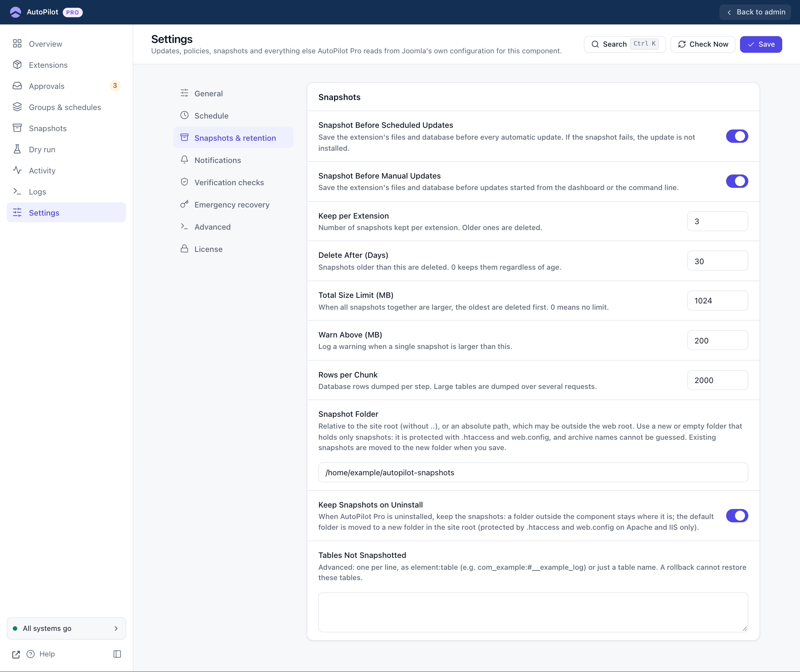Open the General settings section
Image resolution: width=800 pixels, height=672 pixels.
pos(233,93)
